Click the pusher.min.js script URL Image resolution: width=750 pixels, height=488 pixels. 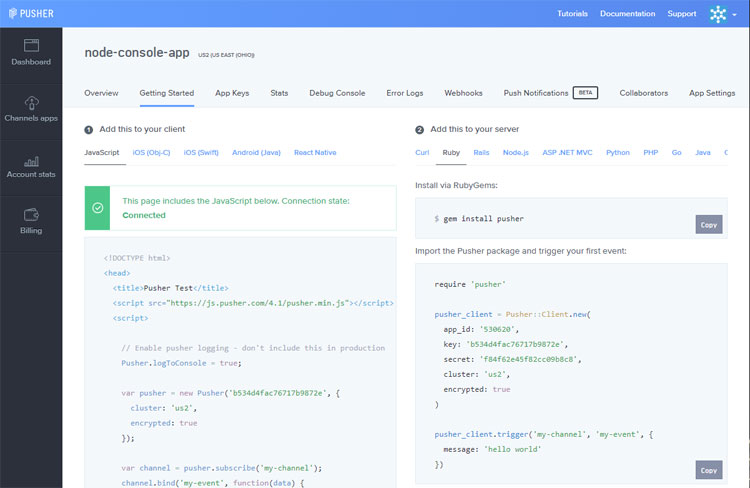(x=259, y=303)
